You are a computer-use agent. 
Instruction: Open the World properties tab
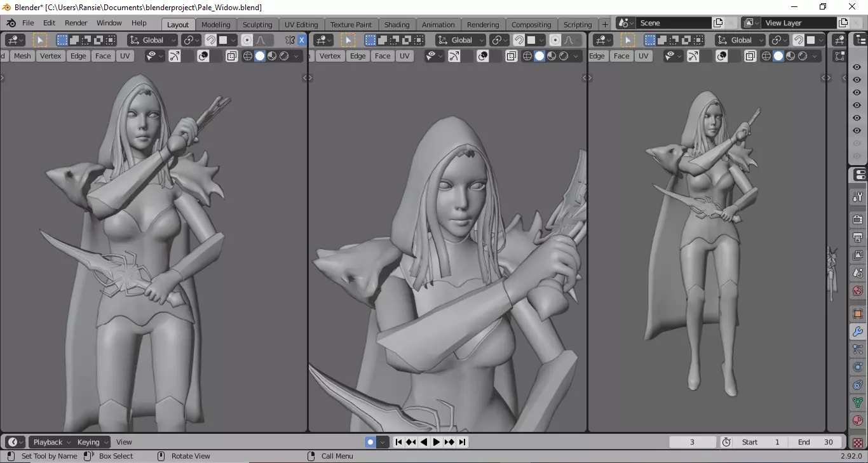[858, 291]
